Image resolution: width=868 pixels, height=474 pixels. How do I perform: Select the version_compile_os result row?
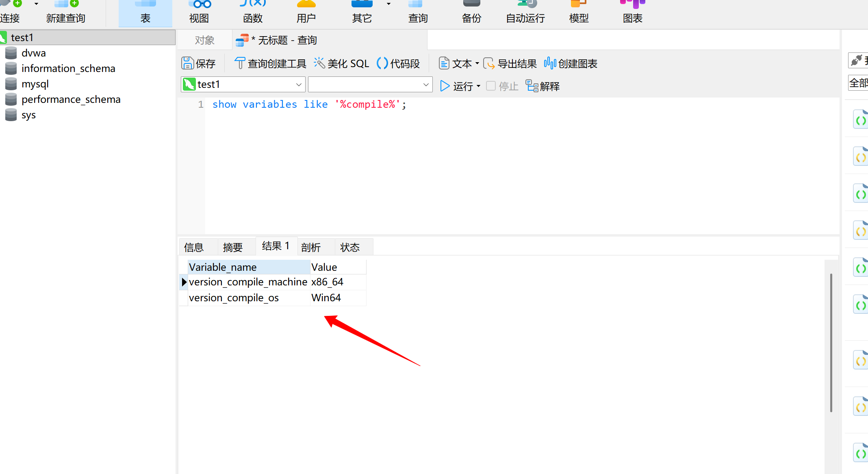point(234,298)
